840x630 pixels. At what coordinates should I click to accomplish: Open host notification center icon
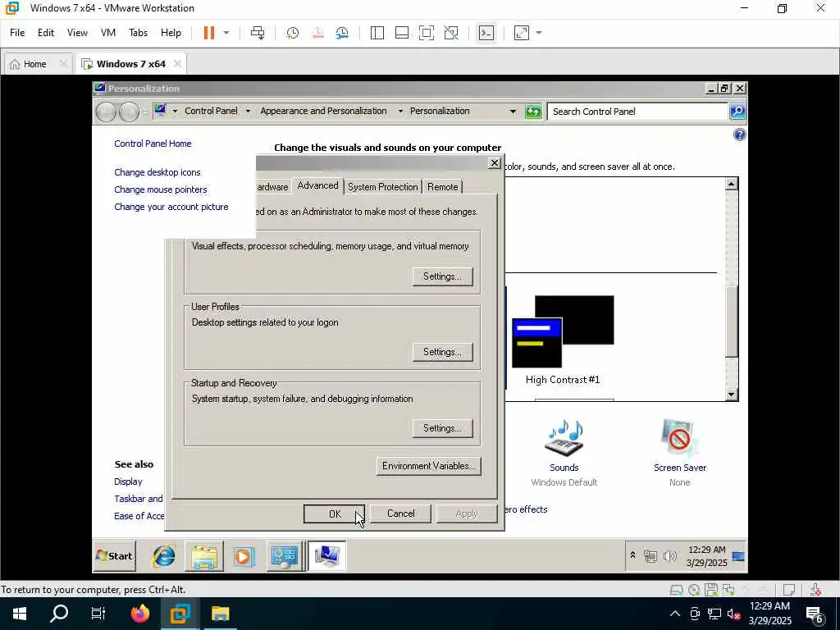pos(815,614)
